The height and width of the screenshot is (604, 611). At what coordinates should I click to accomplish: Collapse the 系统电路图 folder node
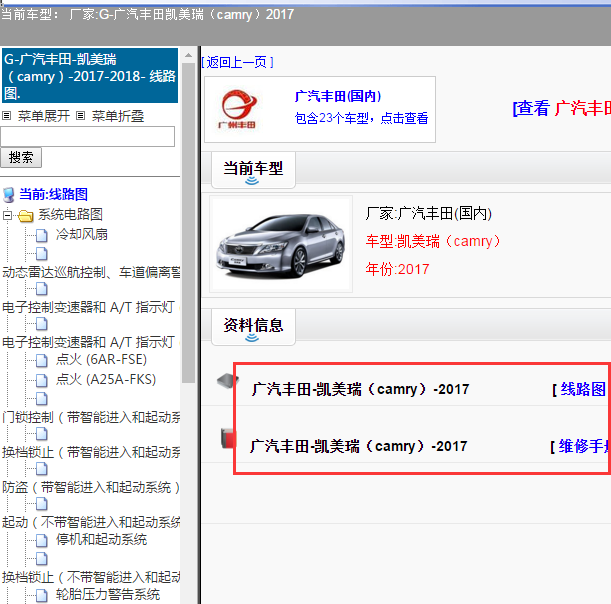coord(7,215)
